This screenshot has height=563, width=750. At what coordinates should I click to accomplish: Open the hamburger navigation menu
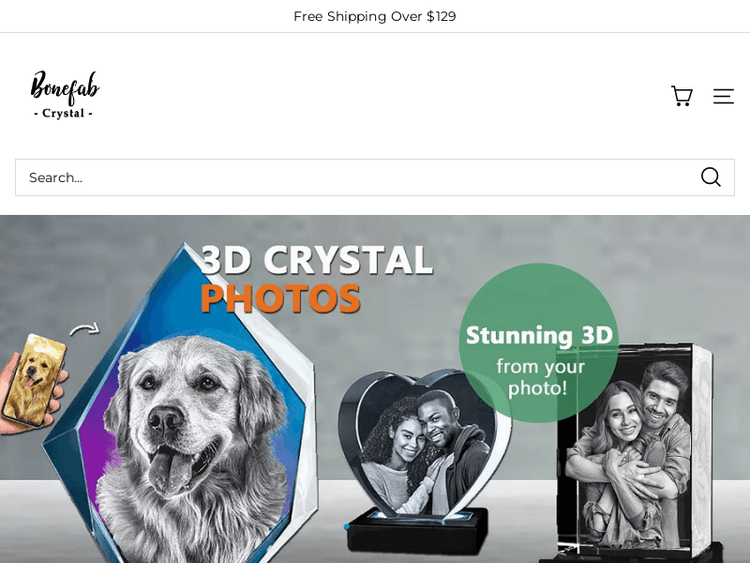[x=723, y=96]
